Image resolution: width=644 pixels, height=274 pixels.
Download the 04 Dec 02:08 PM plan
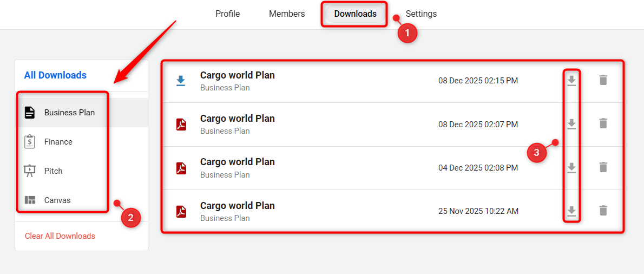[571, 168]
